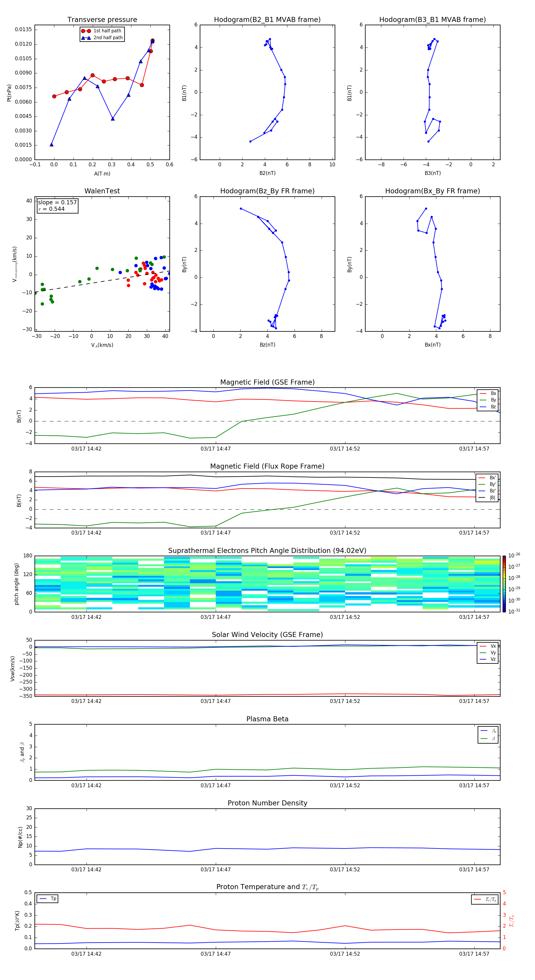
Task: Click 'Proton Temperature and Te/Tp' title
Action: click(x=267, y=887)
